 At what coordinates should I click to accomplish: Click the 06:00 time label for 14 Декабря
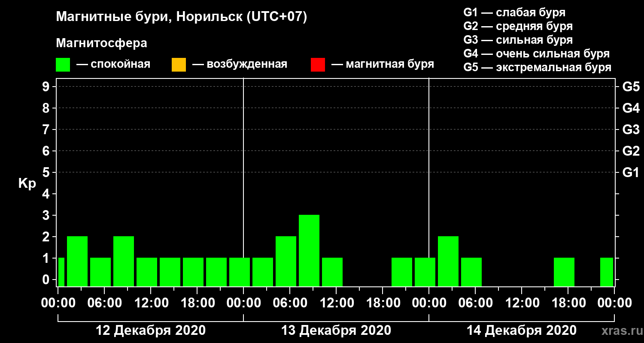pos(475,303)
